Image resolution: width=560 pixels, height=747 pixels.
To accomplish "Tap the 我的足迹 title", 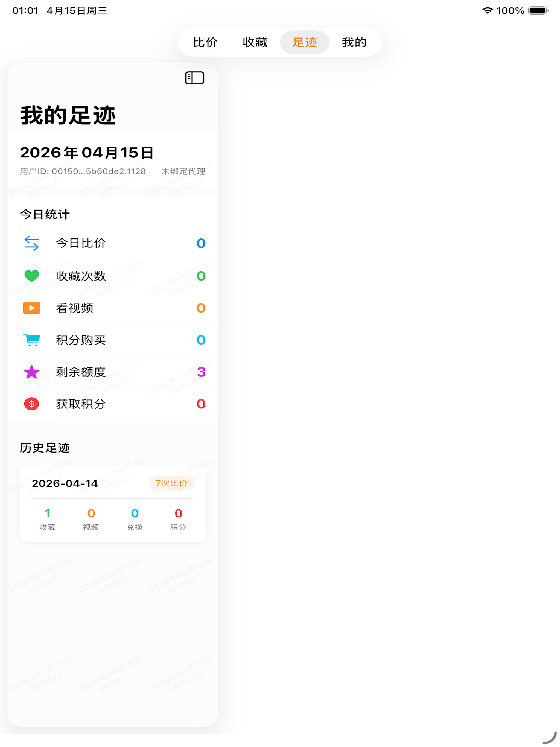I will (x=68, y=115).
